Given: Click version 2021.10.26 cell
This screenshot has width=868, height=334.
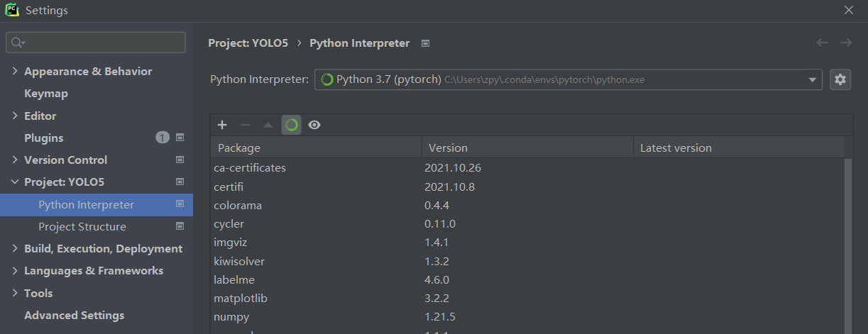Looking at the screenshot, I should point(454,168).
